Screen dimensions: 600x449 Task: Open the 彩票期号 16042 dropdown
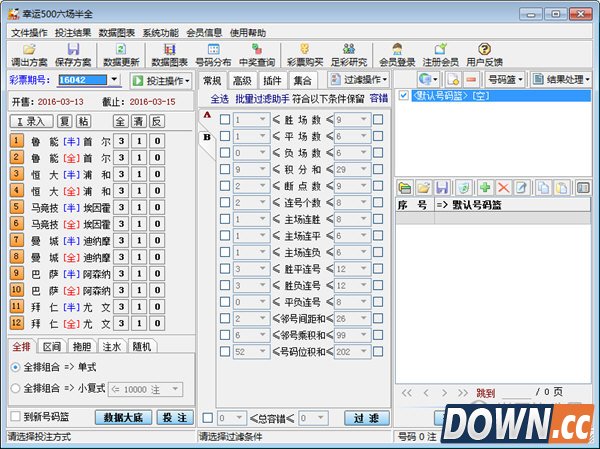point(114,80)
